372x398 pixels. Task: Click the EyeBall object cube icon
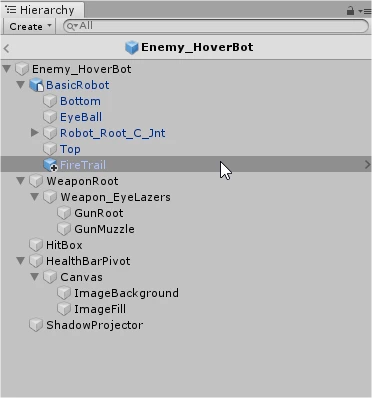pos(50,117)
